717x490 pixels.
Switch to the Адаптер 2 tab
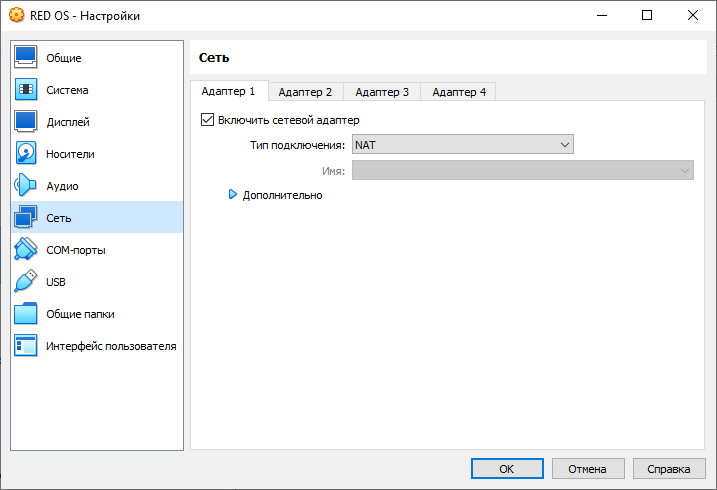(x=305, y=92)
